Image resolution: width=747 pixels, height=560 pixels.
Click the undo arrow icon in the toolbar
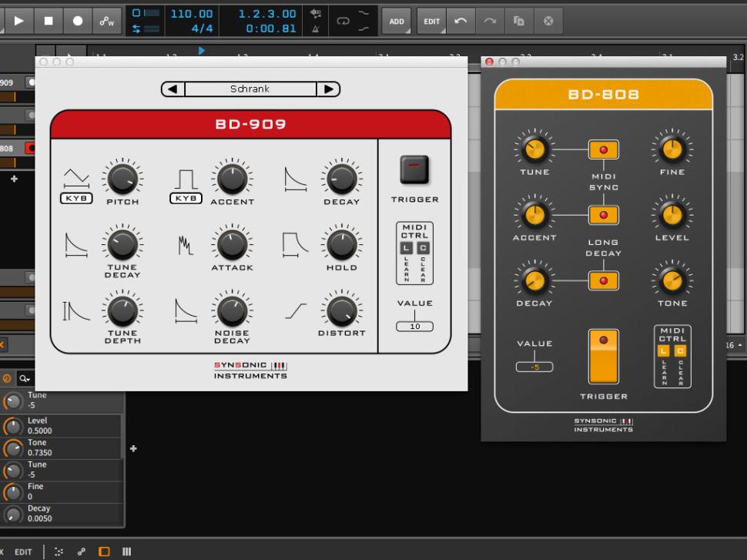pyautogui.click(x=460, y=21)
